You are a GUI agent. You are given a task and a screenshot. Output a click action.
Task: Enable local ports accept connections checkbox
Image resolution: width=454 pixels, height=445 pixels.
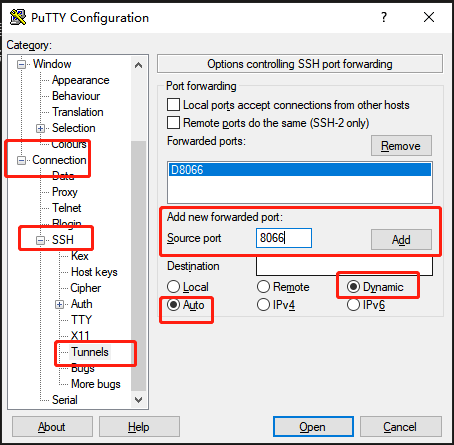pos(173,105)
